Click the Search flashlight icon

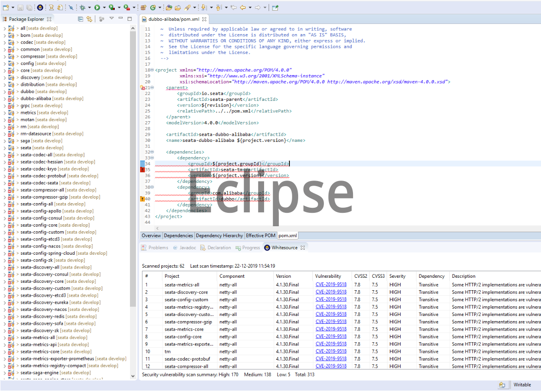(188, 7)
